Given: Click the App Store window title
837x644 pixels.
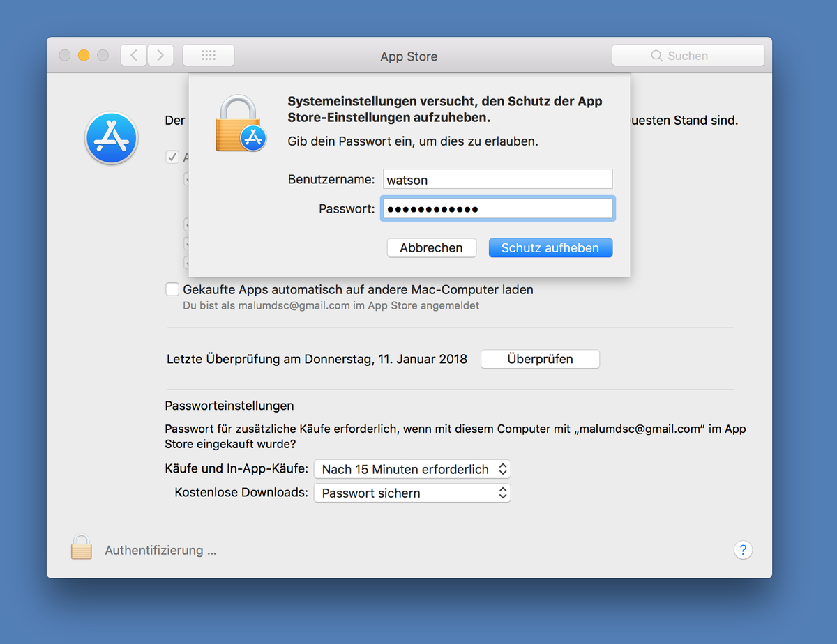Looking at the screenshot, I should point(409,56).
